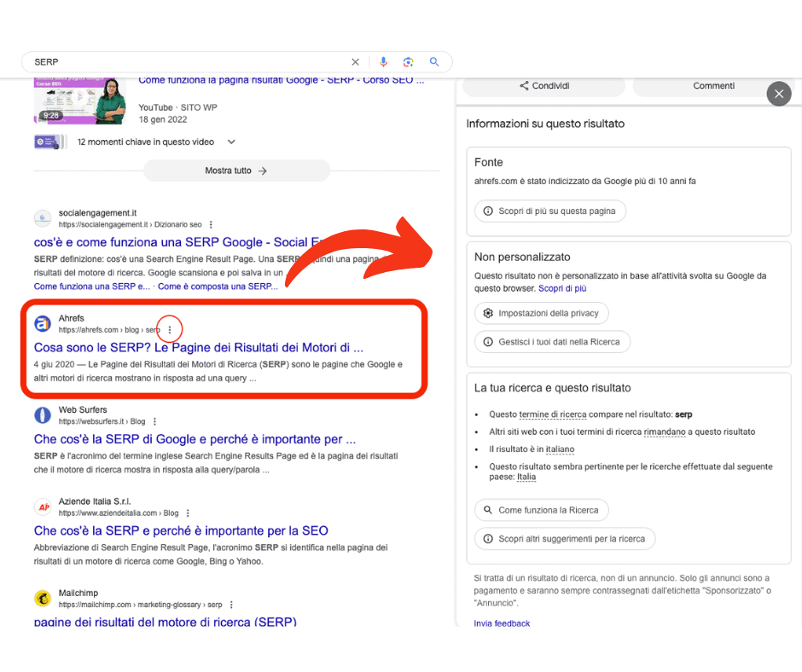The width and height of the screenshot is (802, 672).
Task: Clear the SERP search query
Action: click(356, 62)
